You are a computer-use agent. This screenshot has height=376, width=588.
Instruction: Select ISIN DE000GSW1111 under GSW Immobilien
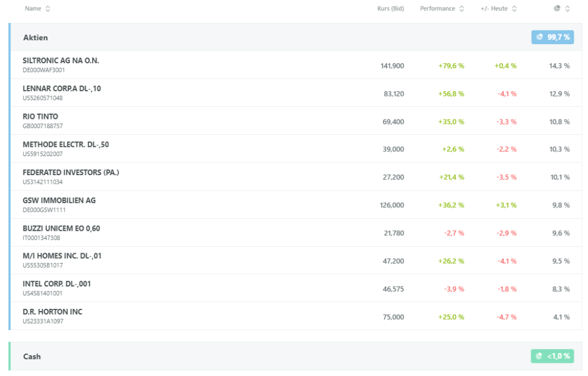click(x=44, y=210)
